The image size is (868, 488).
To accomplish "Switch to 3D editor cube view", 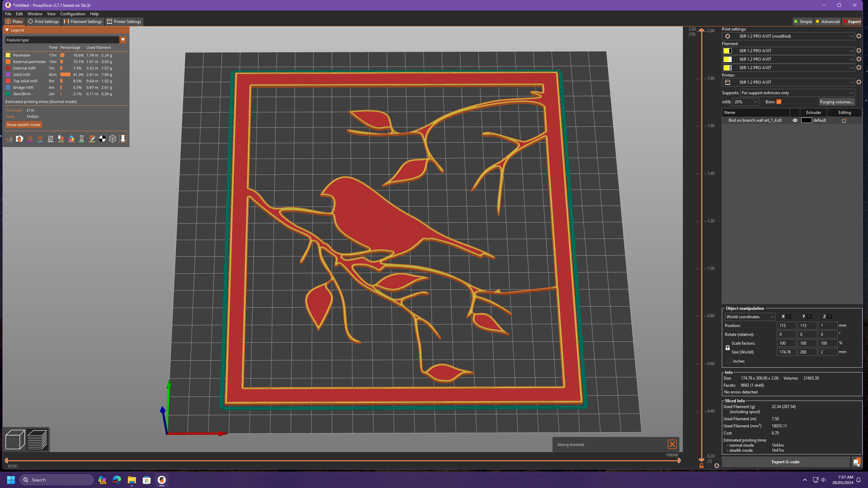I will coord(15,439).
